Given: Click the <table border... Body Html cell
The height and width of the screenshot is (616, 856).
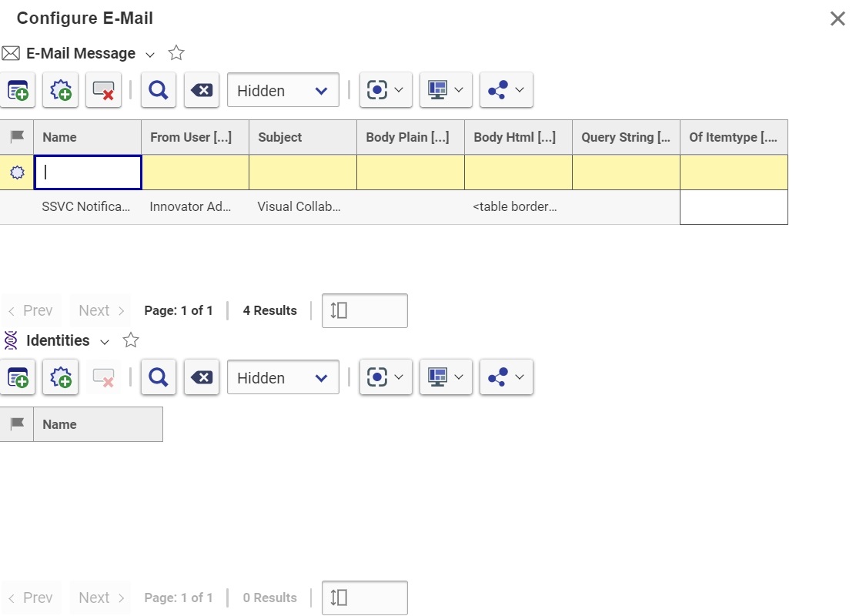Looking at the screenshot, I should (x=518, y=207).
